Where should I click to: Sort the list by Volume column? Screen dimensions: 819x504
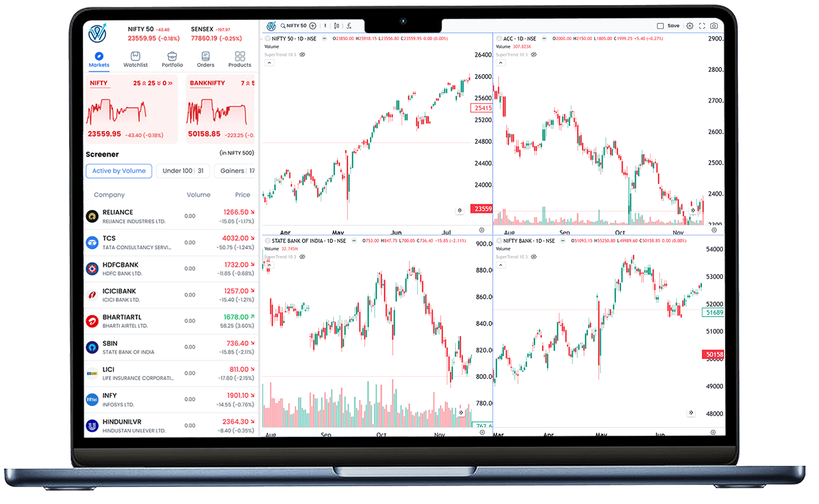pos(199,195)
